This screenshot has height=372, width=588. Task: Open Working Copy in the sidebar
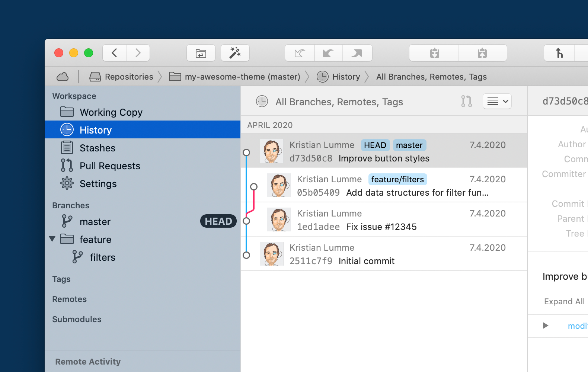coord(111,112)
